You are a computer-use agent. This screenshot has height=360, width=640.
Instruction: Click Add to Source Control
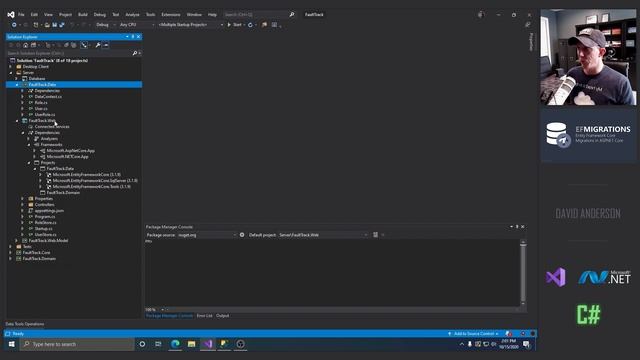tap(473, 334)
